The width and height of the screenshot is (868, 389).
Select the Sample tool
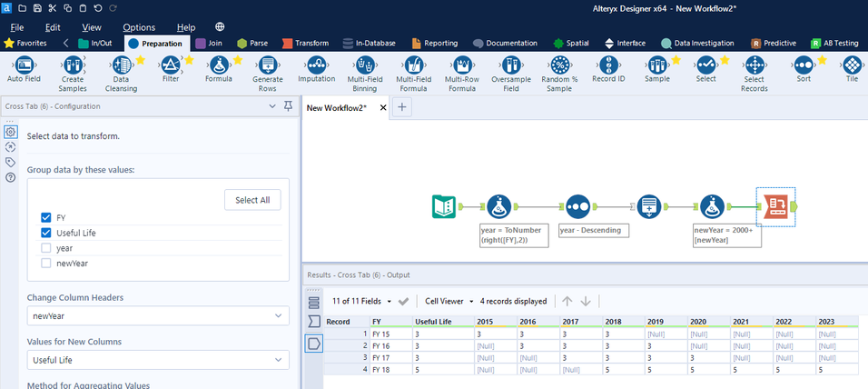(657, 70)
